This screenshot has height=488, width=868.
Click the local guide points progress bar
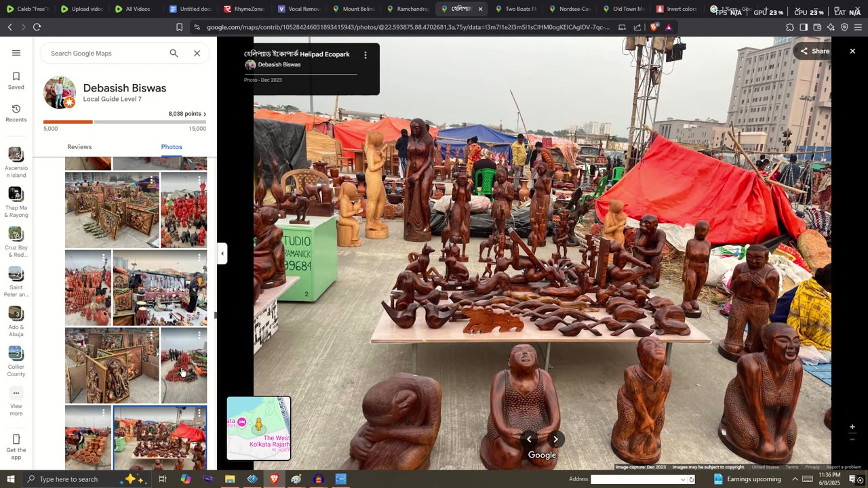[125, 122]
